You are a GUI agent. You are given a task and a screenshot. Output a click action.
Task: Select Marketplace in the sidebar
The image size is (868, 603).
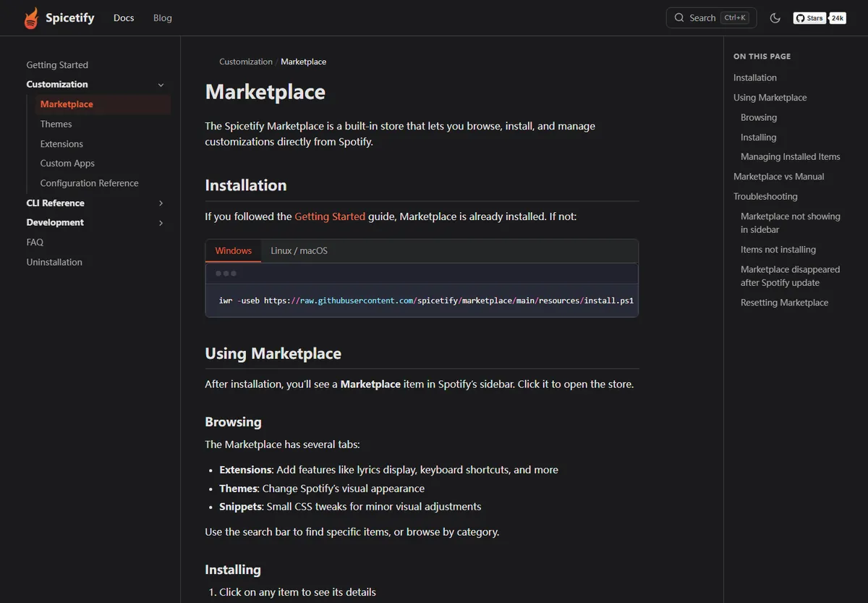pyautogui.click(x=103, y=104)
